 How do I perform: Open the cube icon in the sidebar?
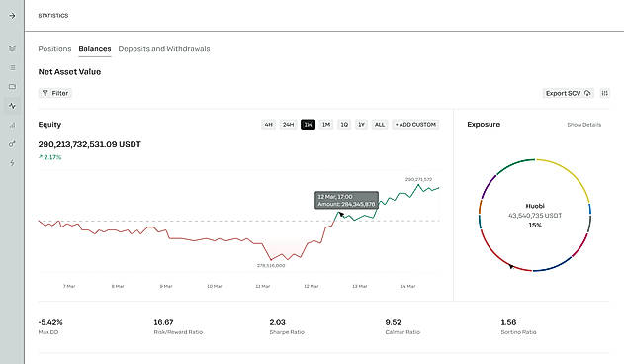tap(12, 48)
